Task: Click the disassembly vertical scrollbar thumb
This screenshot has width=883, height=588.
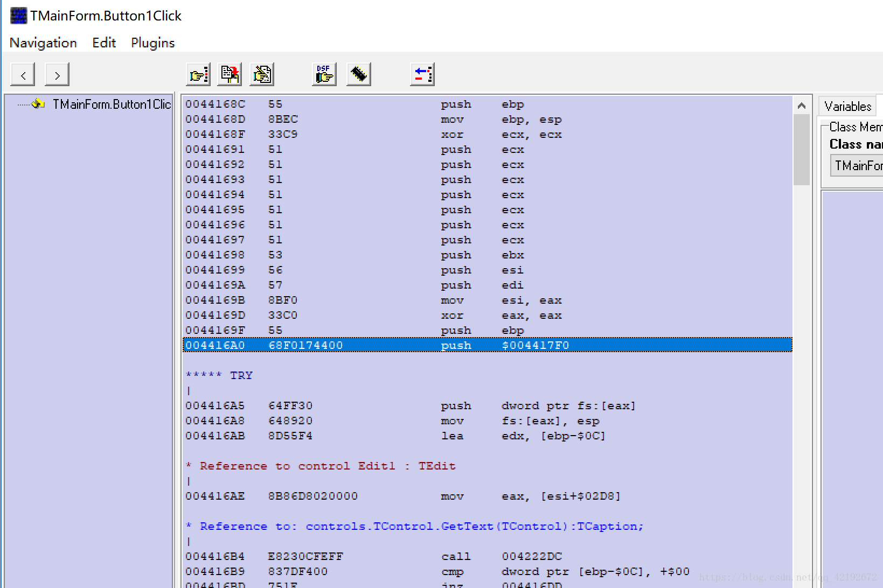Action: 802,149
